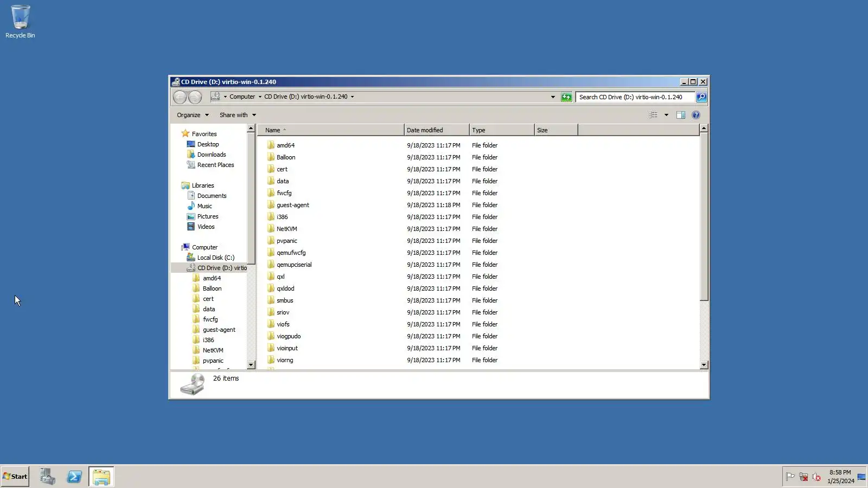Screen dimensions: 868x488
Task: Click the Favorites star icon in navigation pane
Action: (x=186, y=133)
